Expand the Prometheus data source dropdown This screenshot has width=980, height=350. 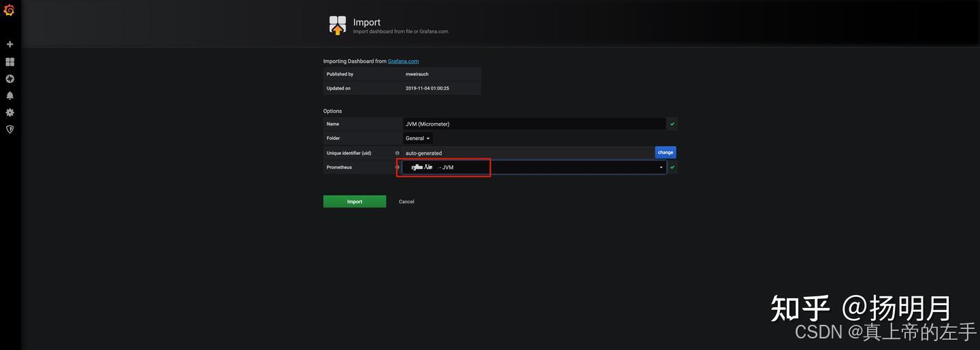point(534,167)
